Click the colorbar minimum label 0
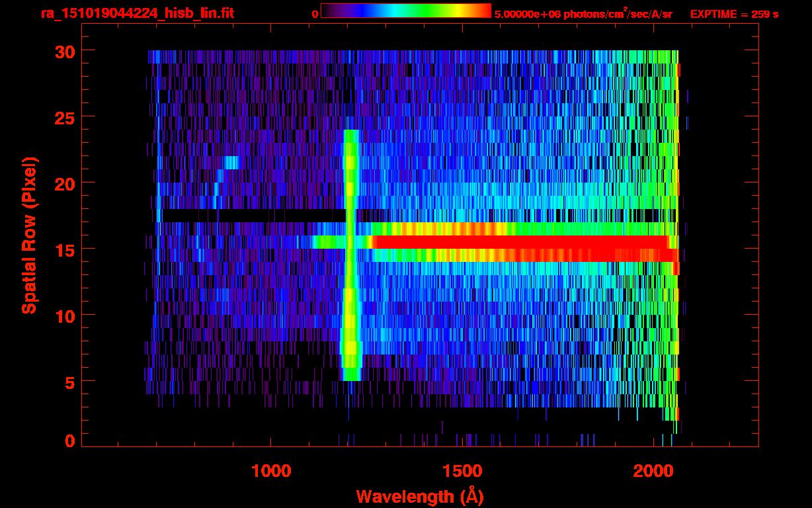 315,14
